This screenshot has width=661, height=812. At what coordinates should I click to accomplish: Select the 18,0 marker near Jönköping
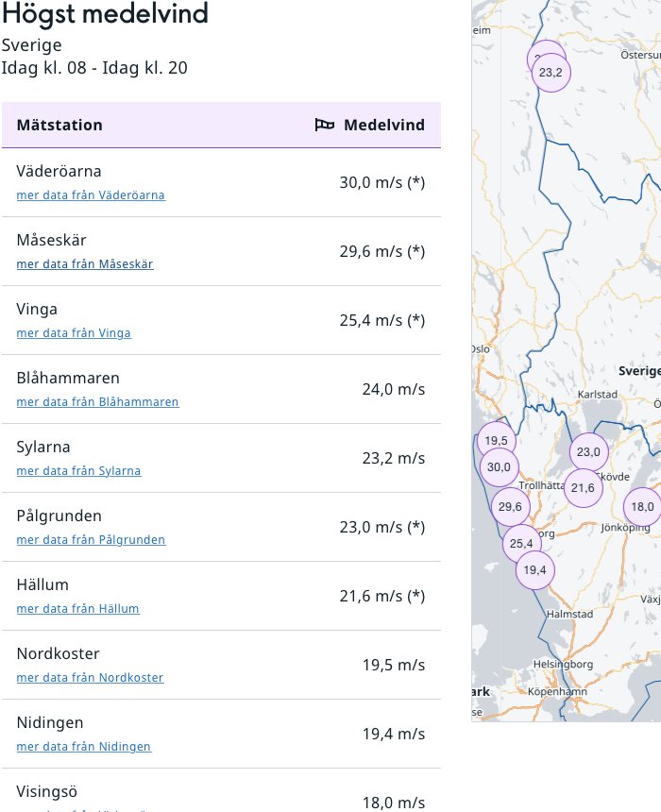click(642, 506)
